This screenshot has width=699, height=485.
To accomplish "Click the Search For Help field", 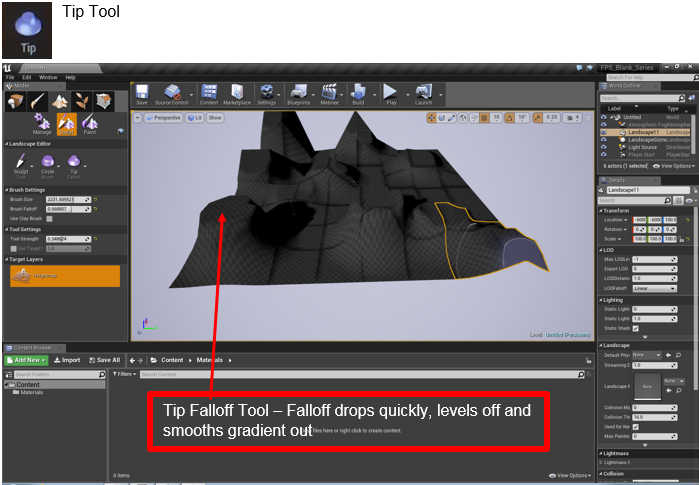I will coord(650,78).
